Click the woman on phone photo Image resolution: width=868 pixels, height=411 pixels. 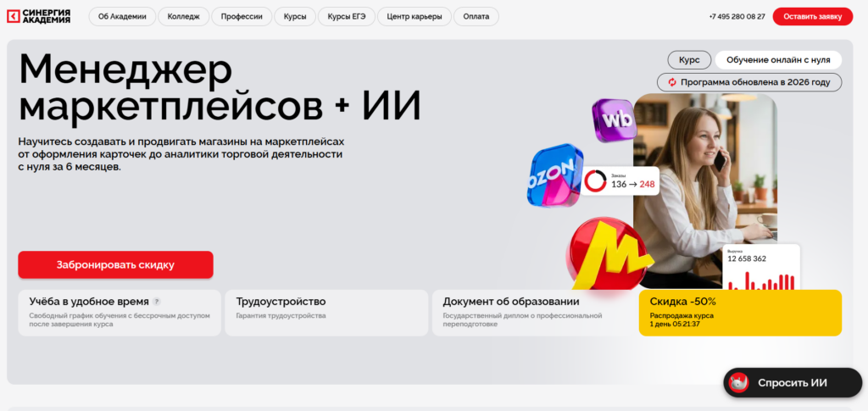click(x=704, y=191)
